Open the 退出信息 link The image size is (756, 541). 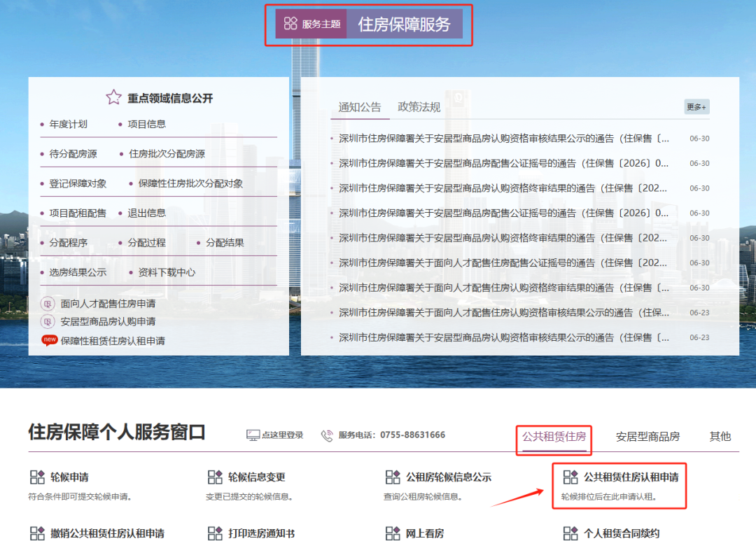tap(146, 213)
